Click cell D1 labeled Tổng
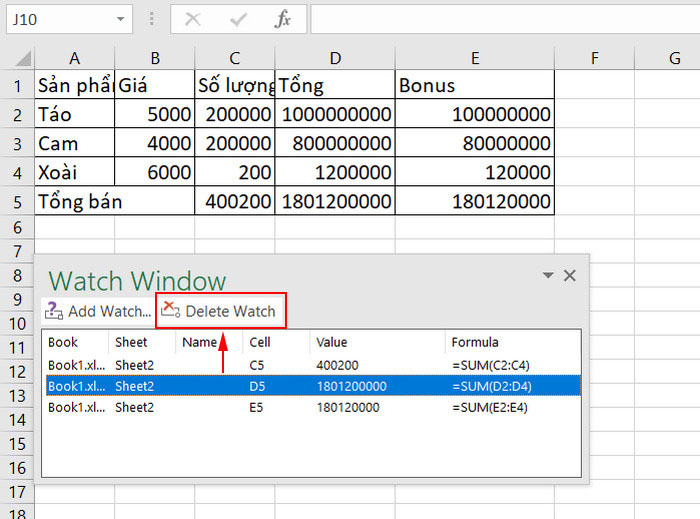This screenshot has width=700, height=519. 335,85
